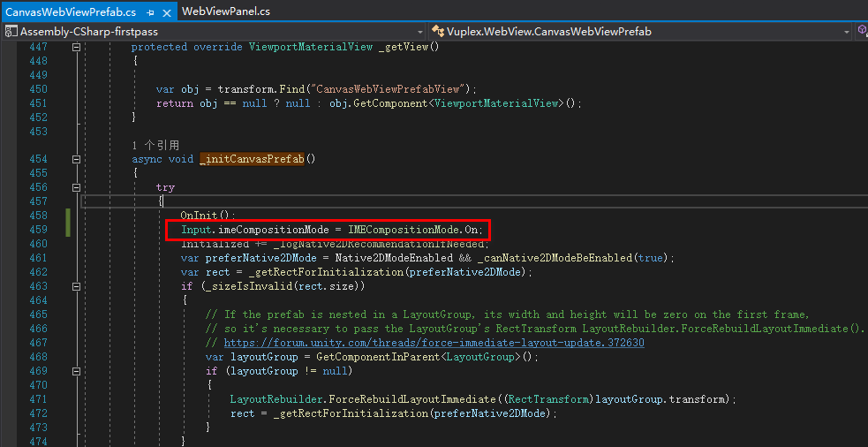The width and height of the screenshot is (868, 447).
Task: Place the cursor on the OnInit() call
Action: [208, 216]
